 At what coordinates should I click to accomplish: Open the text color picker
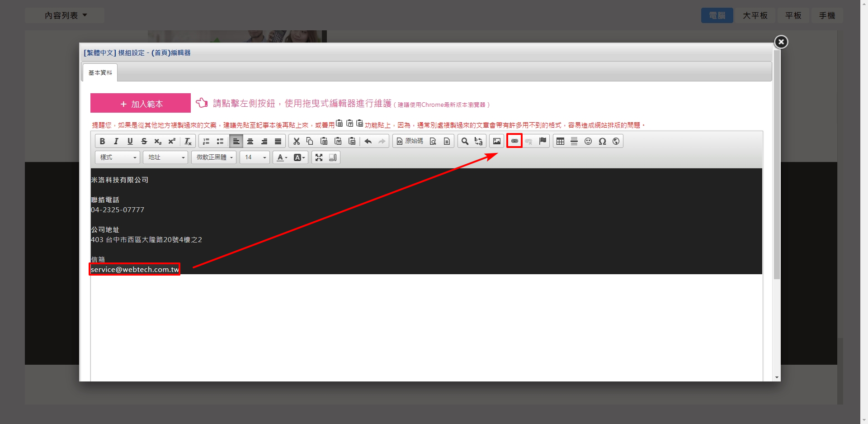(x=282, y=157)
